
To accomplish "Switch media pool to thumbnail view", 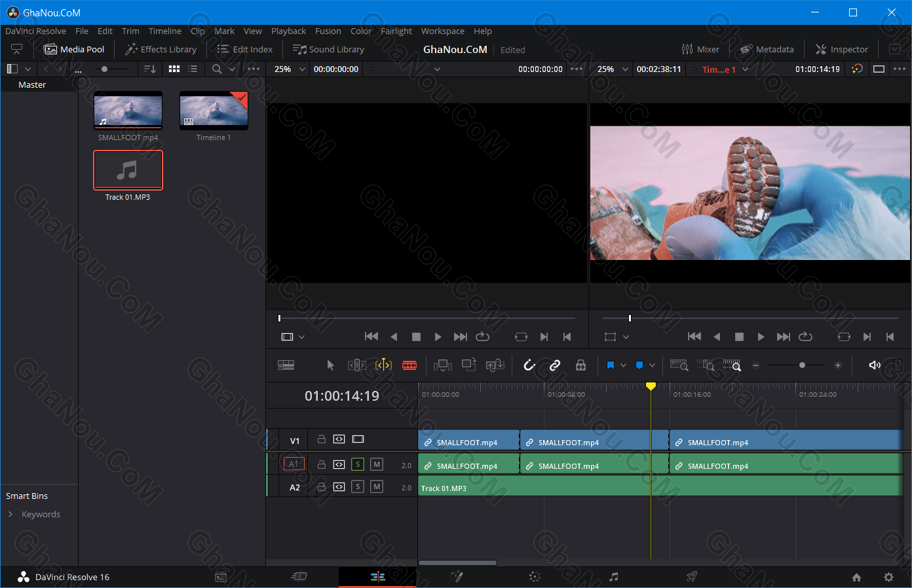I will coord(174,69).
